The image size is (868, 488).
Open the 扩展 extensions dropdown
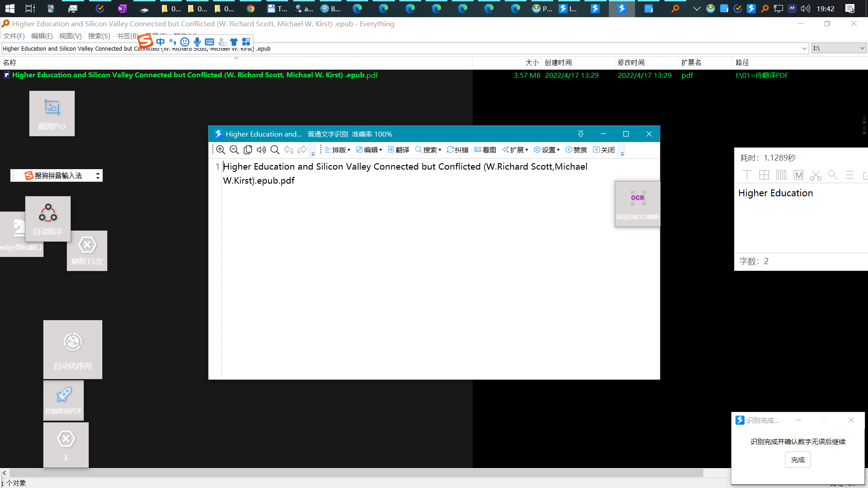click(515, 150)
